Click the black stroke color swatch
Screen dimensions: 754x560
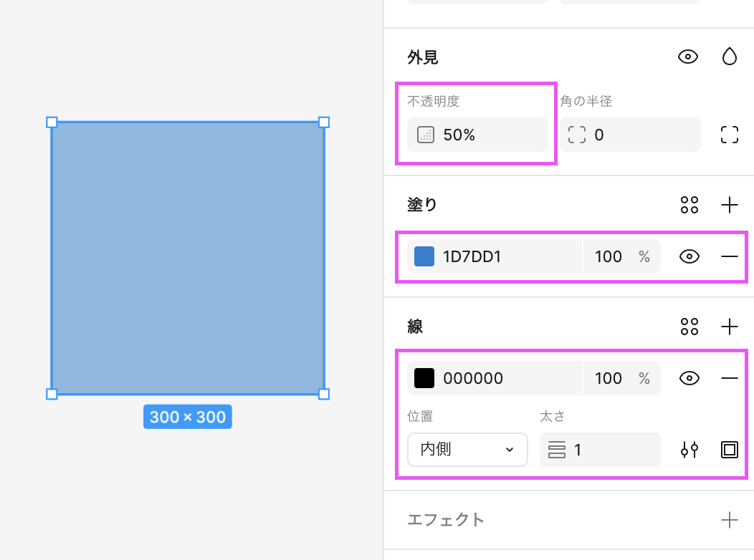[424, 378]
